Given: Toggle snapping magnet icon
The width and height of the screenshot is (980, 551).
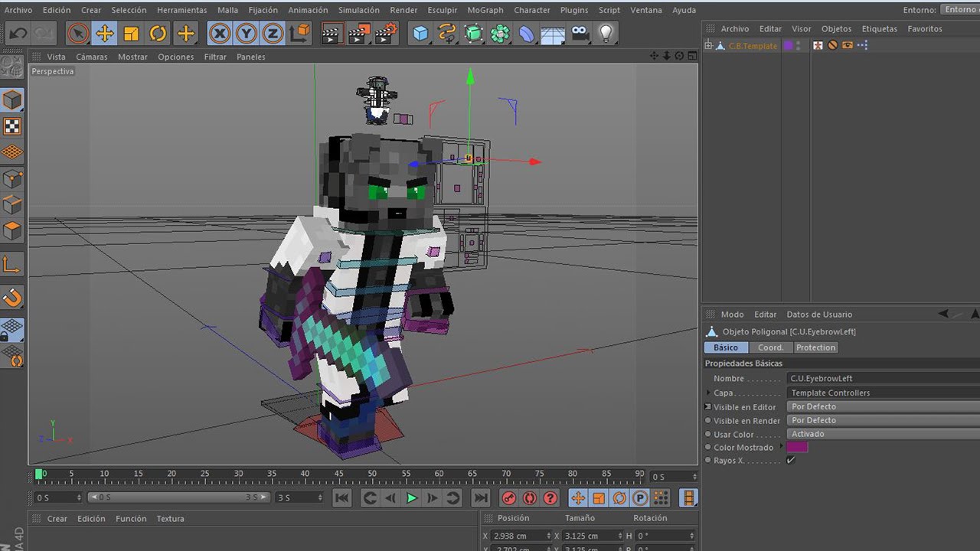Looking at the screenshot, I should 12,298.
